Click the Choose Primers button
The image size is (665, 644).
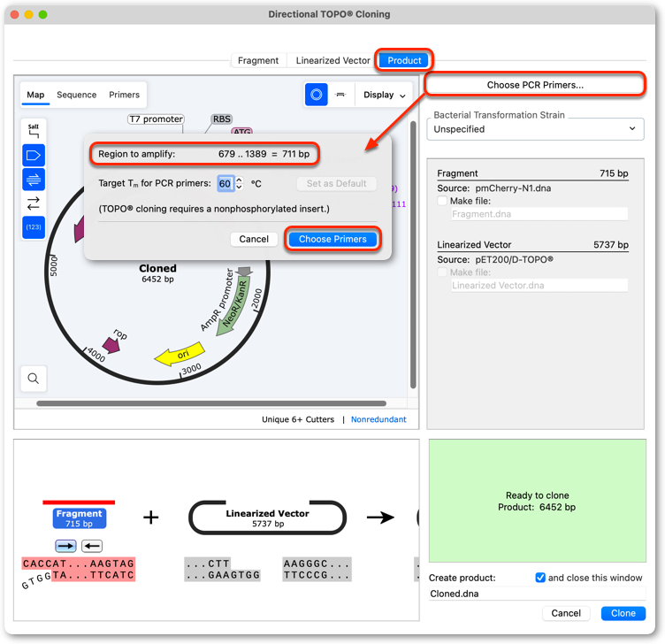point(332,239)
